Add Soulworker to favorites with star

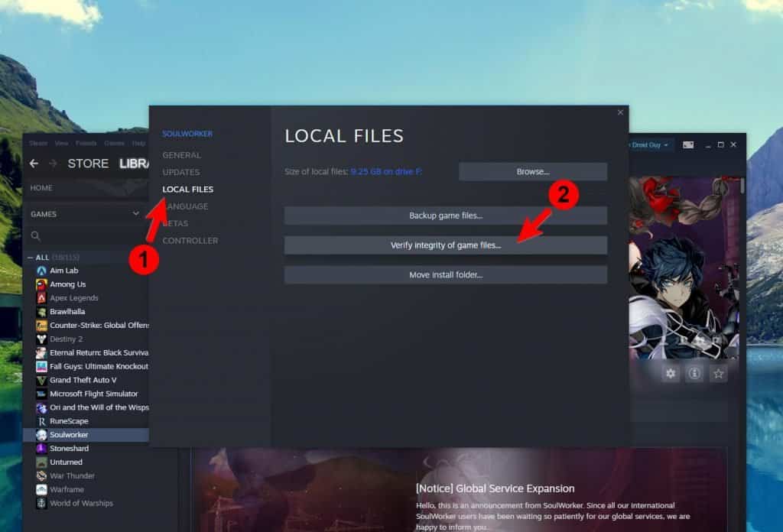(x=718, y=373)
